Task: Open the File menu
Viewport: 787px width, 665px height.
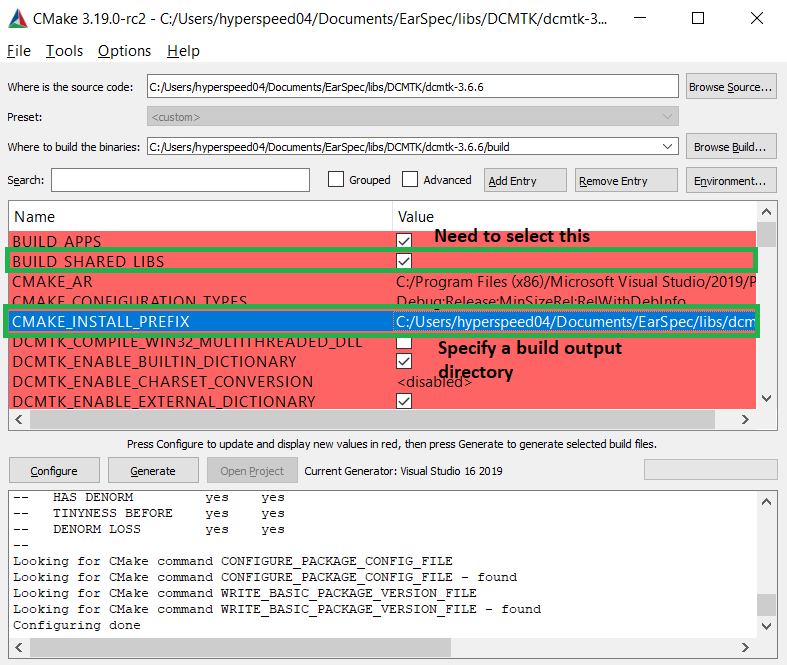Action: [19, 51]
